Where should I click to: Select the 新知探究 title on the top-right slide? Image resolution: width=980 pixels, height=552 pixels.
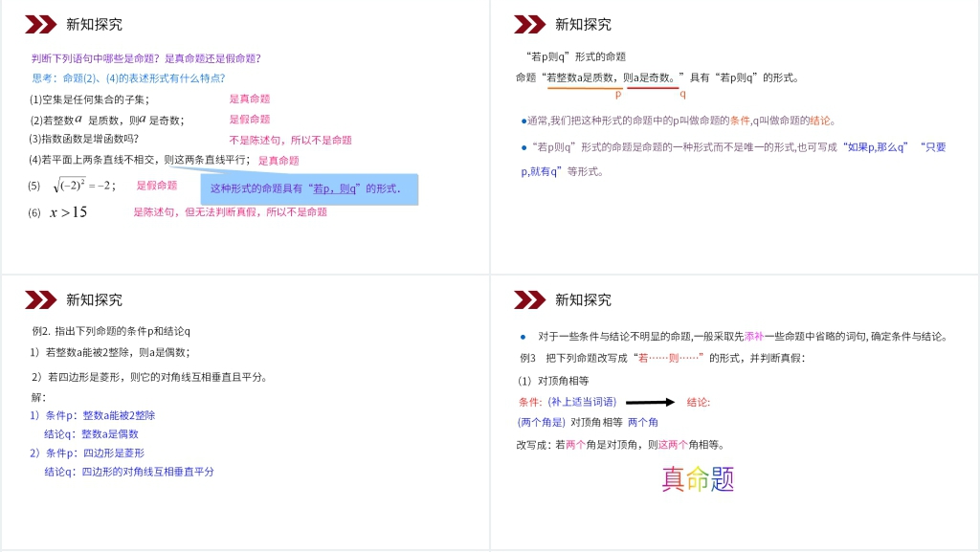(583, 25)
